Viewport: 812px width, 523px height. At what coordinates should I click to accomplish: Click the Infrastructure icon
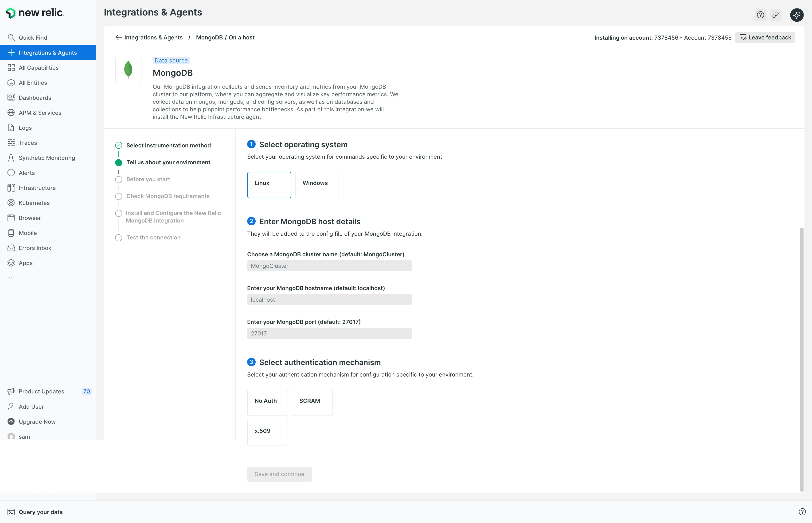coord(11,188)
